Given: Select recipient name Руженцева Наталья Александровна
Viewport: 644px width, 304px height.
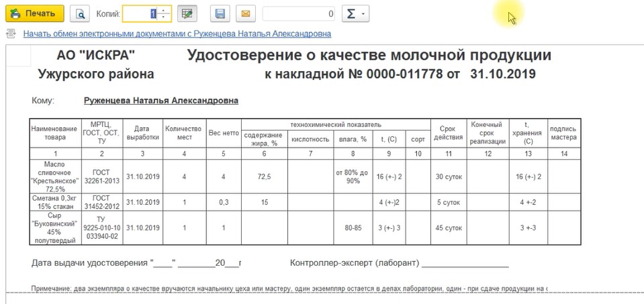Looking at the screenshot, I should click(161, 101).
